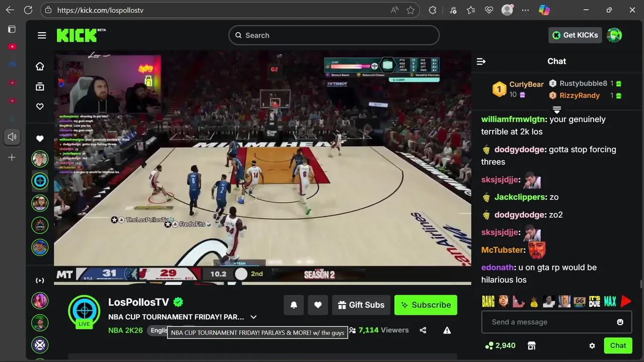Click the Gift Subs button
This screenshot has width=644, height=362.
click(361, 305)
